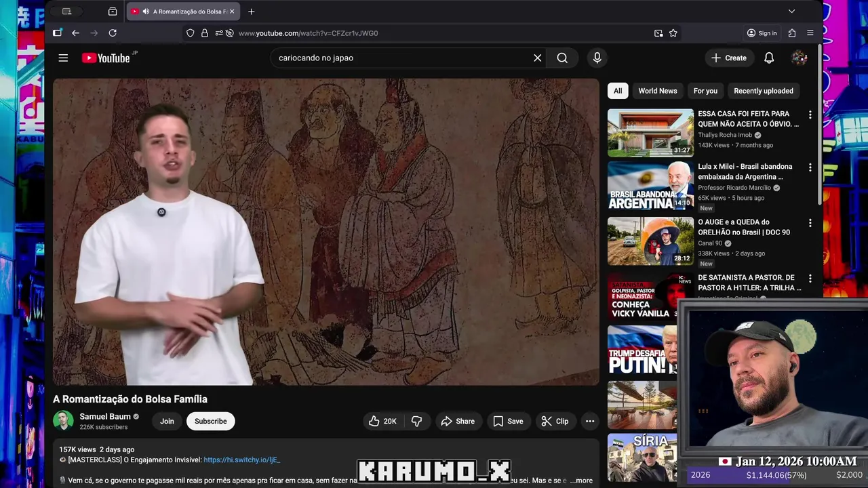Open the browser extensions icon
Viewport: 868px width, 488px height.
pyautogui.click(x=792, y=33)
